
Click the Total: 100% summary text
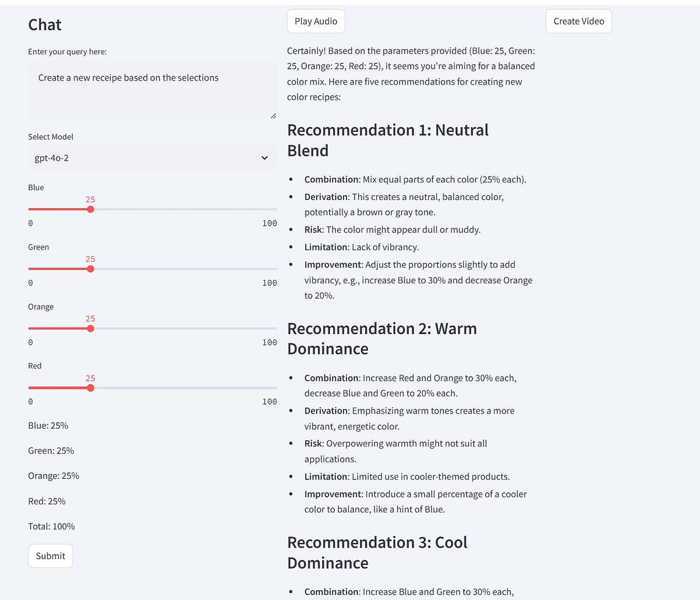(x=51, y=526)
